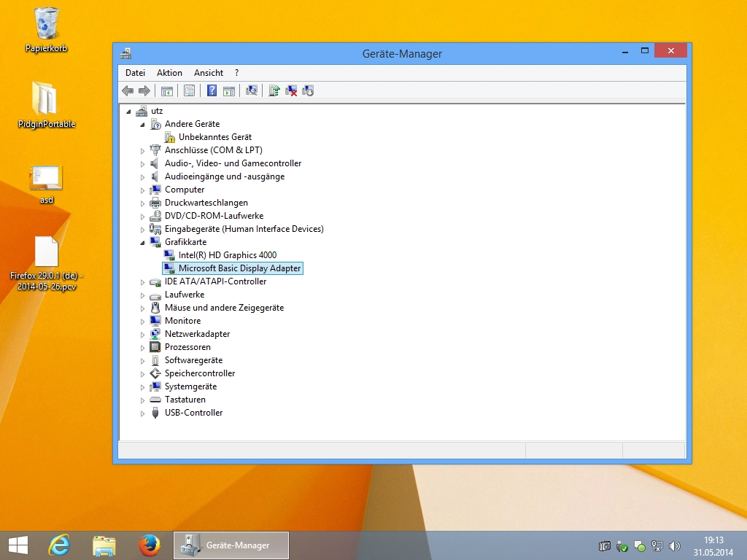Open the ? help menu
This screenshot has height=560, width=747.
point(237,73)
